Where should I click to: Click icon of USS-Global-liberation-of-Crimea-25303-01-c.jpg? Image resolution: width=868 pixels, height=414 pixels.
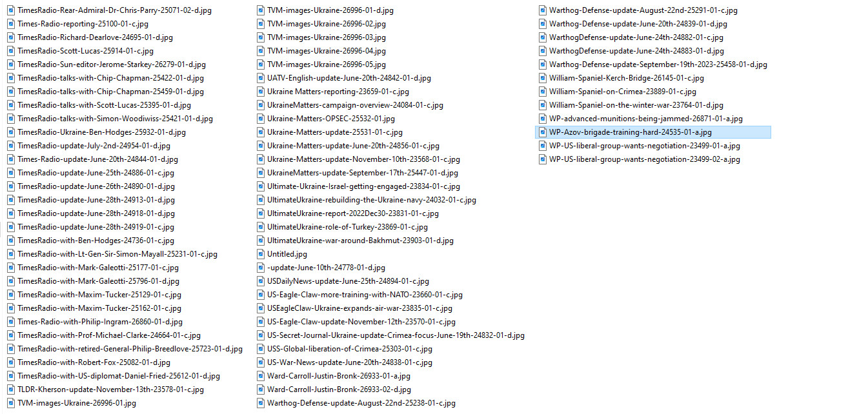261,349
